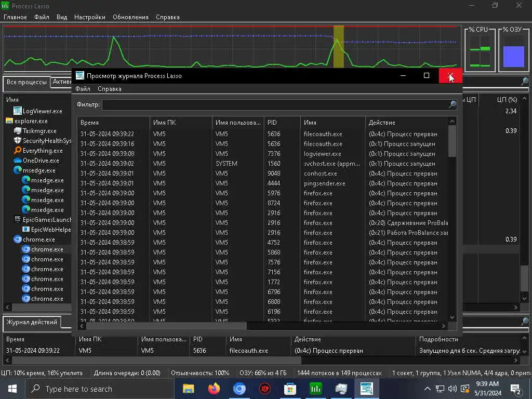This screenshot has width=532, height=399.
Task: Click the explorer.exe folder icon
Action: [x=9, y=121]
